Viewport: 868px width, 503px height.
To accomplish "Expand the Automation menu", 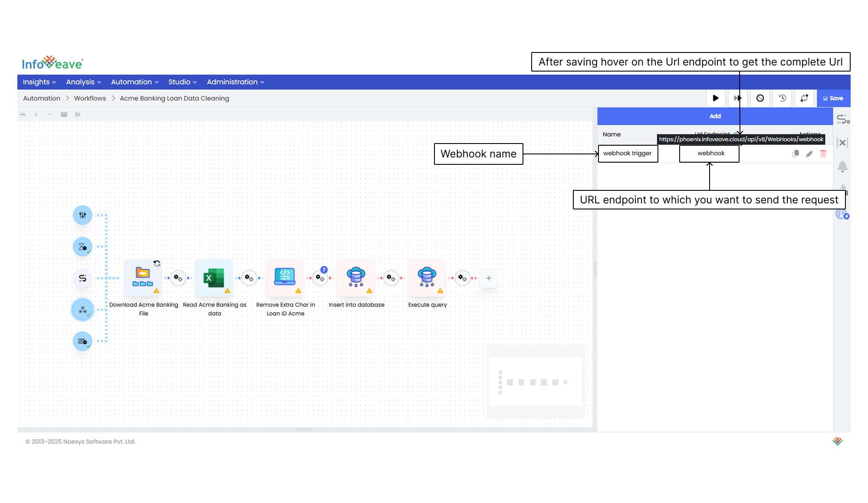I will pos(135,82).
